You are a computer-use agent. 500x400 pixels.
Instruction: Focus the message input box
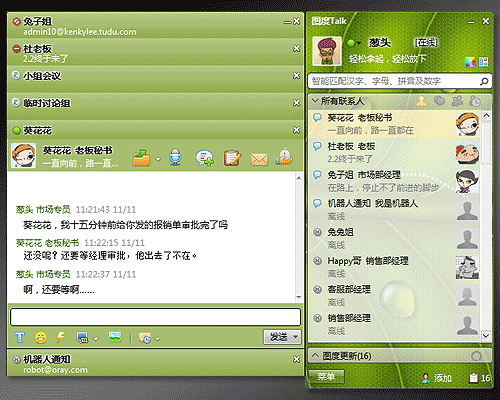(155, 317)
